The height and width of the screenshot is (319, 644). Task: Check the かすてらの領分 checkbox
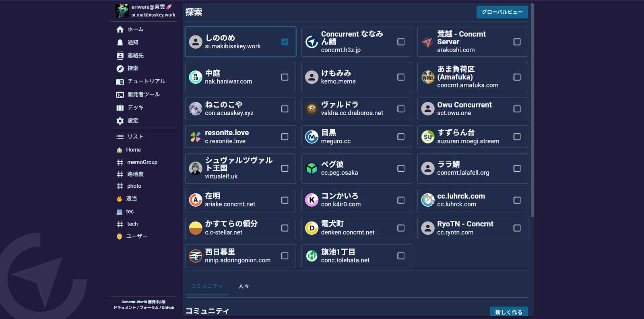[x=285, y=228]
